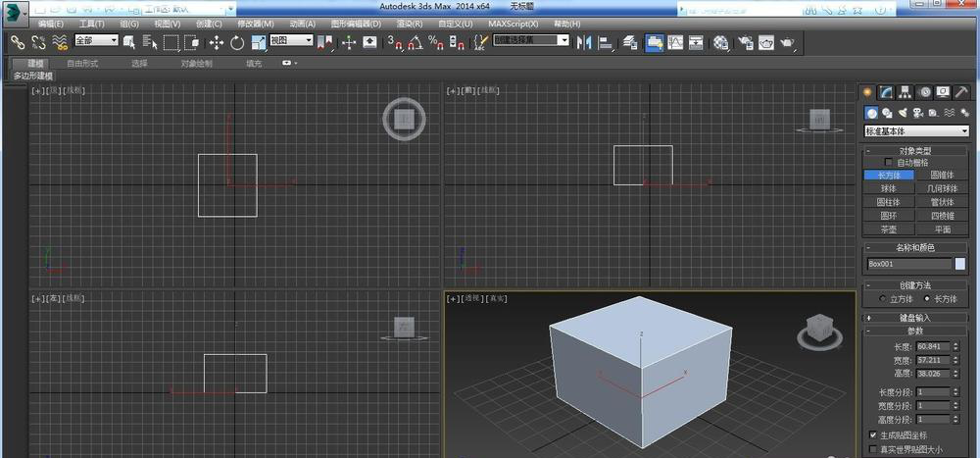Click the Mirror tool icon
The width and height of the screenshot is (980, 459).
pos(584,42)
